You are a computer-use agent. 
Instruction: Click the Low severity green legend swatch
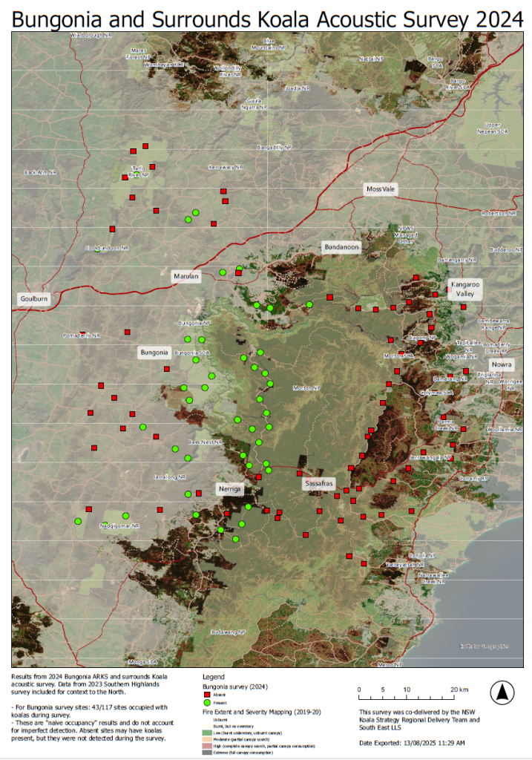coord(208,732)
